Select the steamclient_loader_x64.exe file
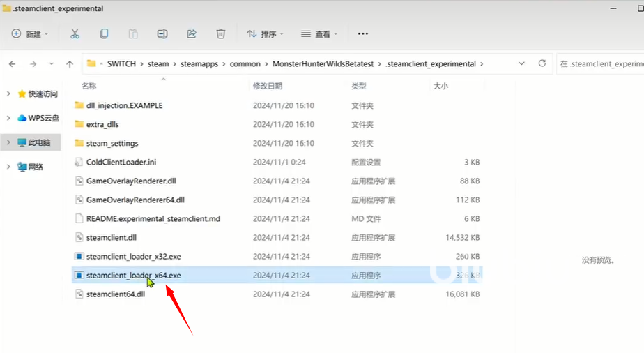This screenshot has height=353, width=644. (133, 276)
